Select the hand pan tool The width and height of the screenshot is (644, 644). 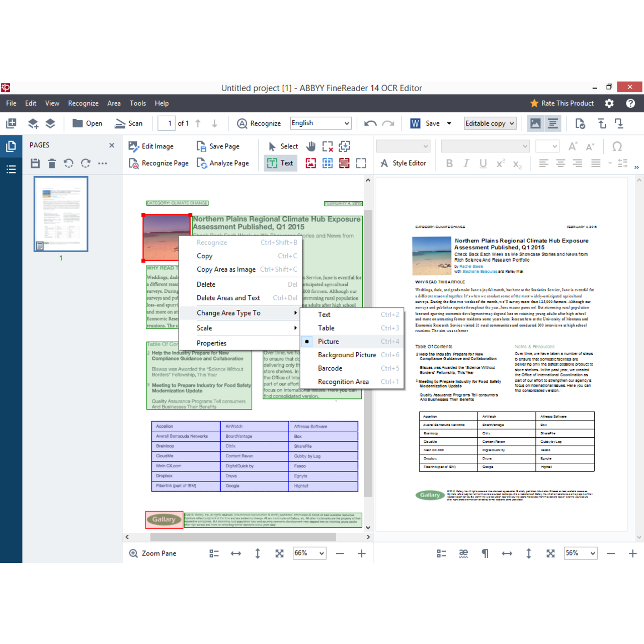pyautogui.click(x=311, y=146)
